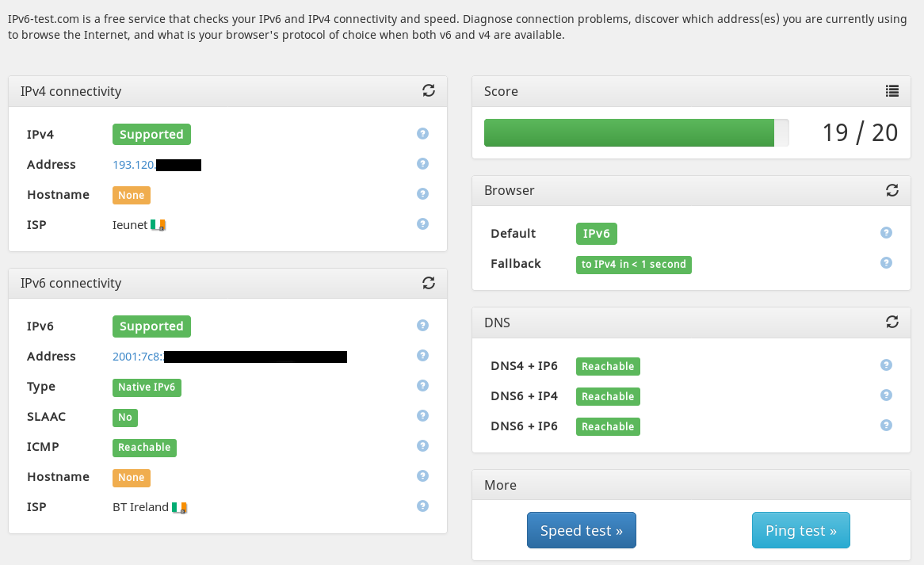924x565 pixels.
Task: Refresh the IPv4 connectivity test
Action: coord(429,90)
